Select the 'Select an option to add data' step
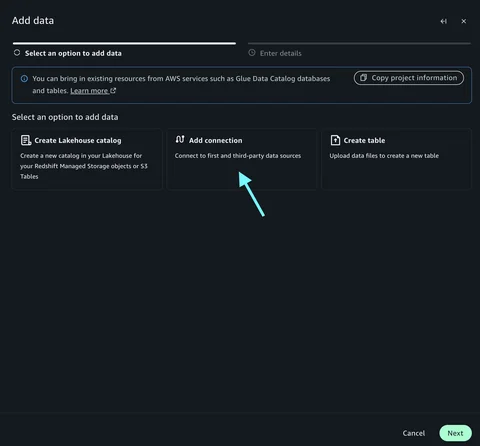Image resolution: width=480 pixels, height=446 pixels. point(73,53)
